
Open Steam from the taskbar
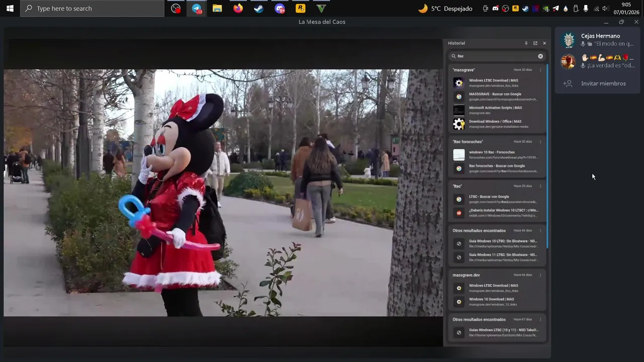259,8
